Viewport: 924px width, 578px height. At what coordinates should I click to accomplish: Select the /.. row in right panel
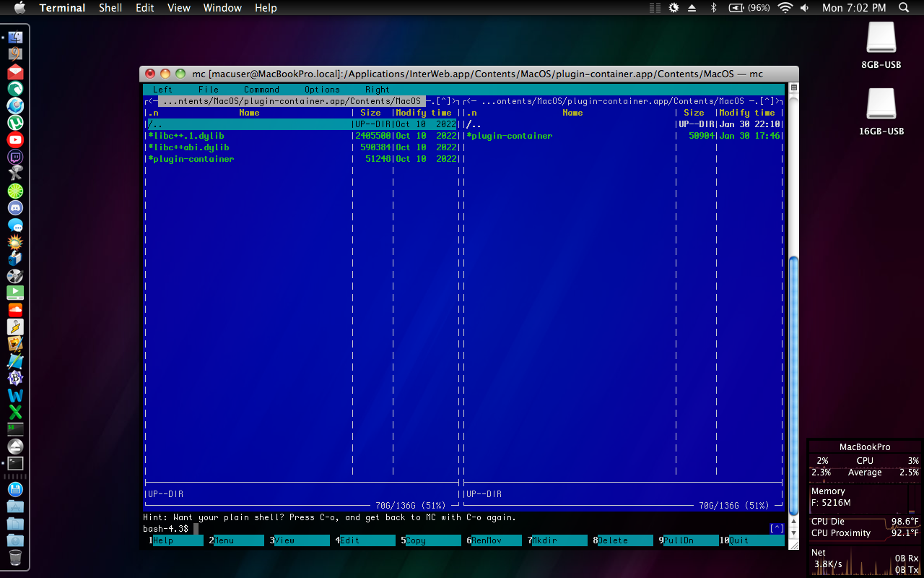coord(624,124)
